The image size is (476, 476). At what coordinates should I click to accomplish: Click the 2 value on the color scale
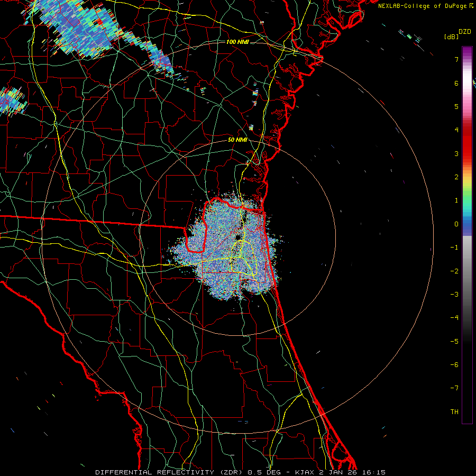[456, 177]
